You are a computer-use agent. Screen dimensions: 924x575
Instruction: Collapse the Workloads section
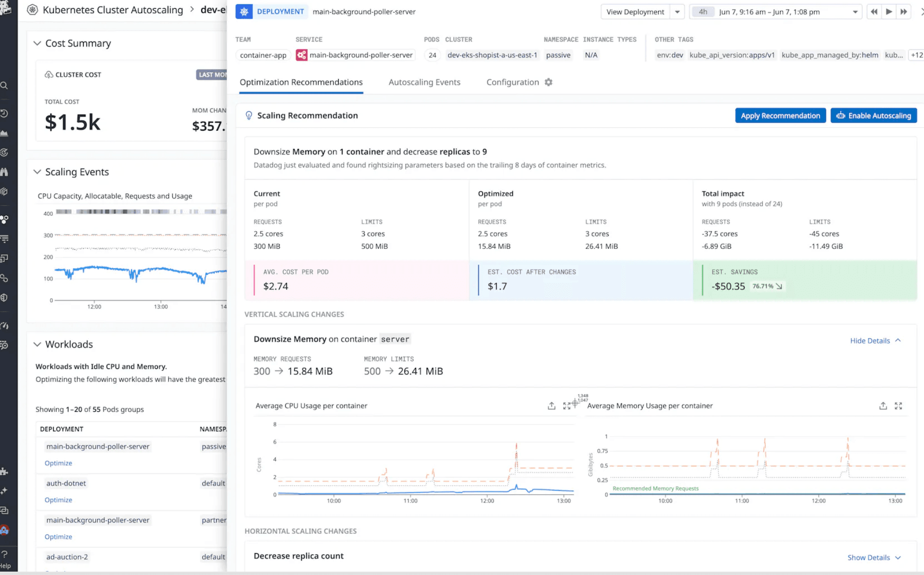tap(37, 344)
